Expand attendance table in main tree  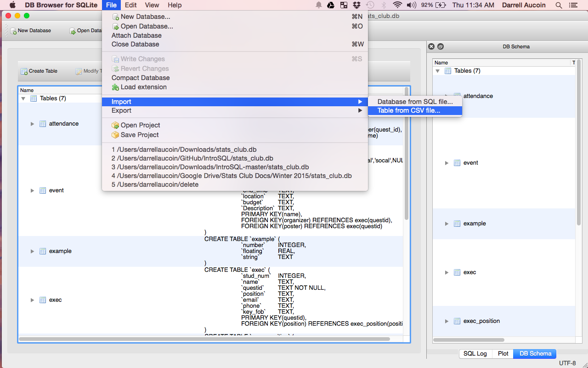pyautogui.click(x=32, y=124)
